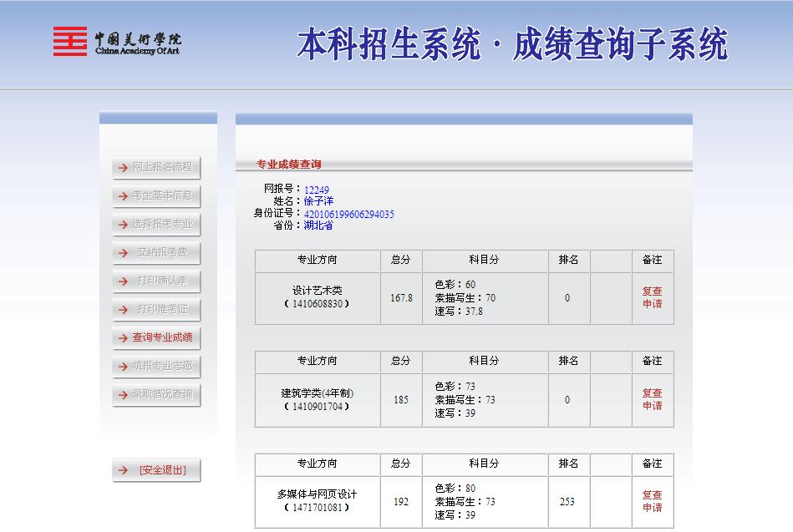Click the 色彩：60 score
This screenshot has width=793, height=532.
tap(455, 284)
